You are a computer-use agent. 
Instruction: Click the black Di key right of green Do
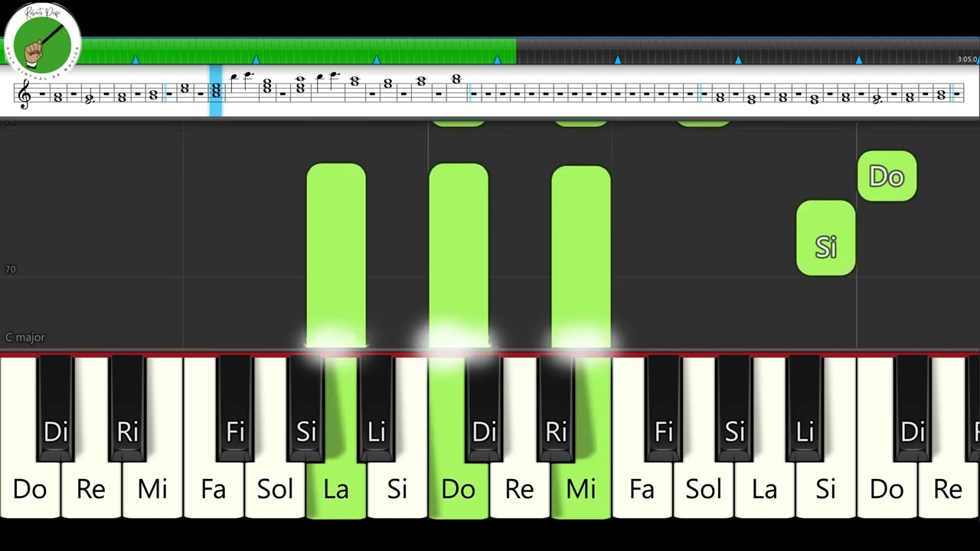coord(483,409)
